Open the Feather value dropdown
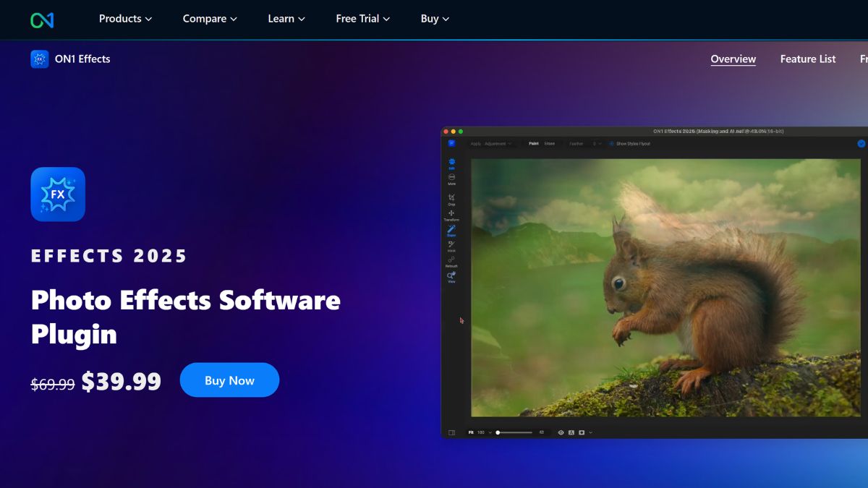The width and height of the screenshot is (868, 488). point(597,144)
